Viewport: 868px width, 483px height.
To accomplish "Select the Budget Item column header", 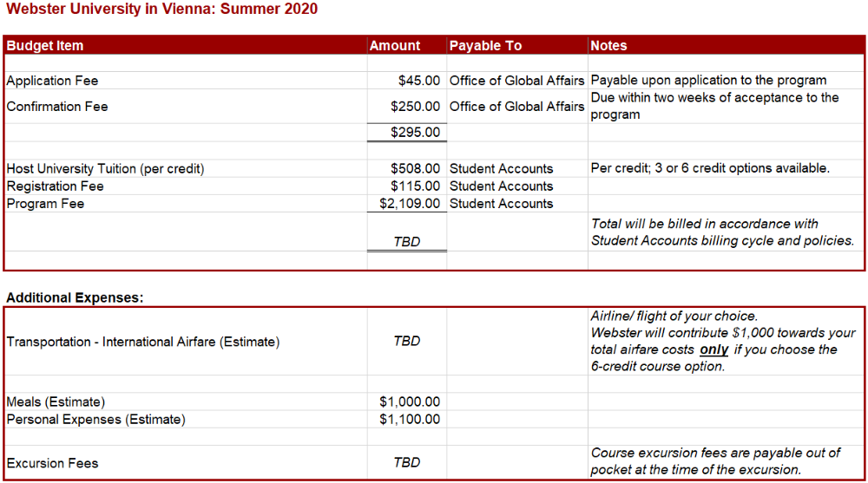I will click(x=45, y=46).
